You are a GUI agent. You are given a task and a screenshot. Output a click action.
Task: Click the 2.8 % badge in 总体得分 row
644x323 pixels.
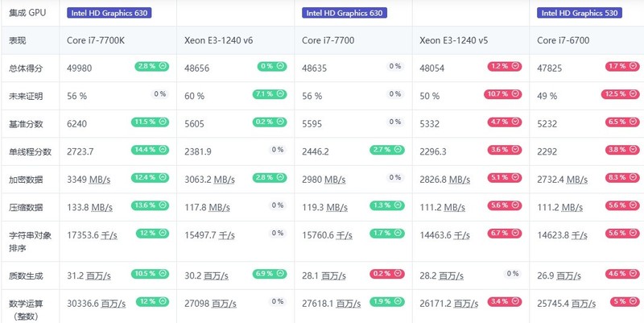(151, 66)
